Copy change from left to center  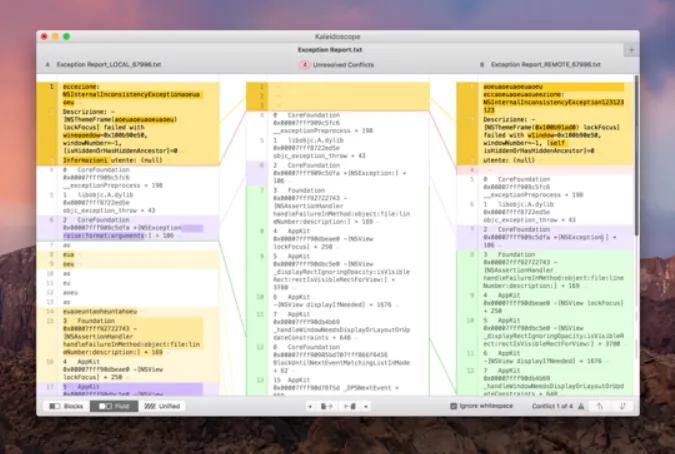point(326,406)
